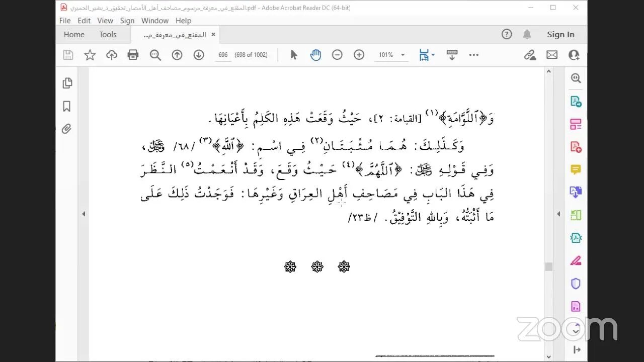Toggle the scrolling mode icon
Screen dimensions: 644x362
coord(452,55)
